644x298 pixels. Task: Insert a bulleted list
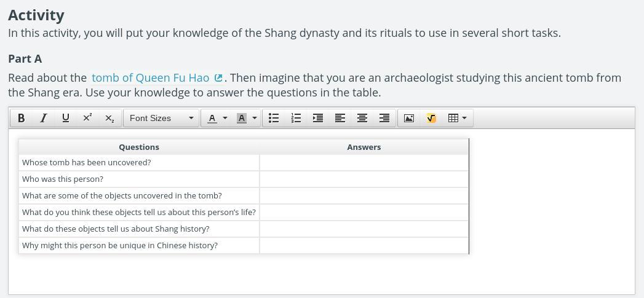point(274,118)
